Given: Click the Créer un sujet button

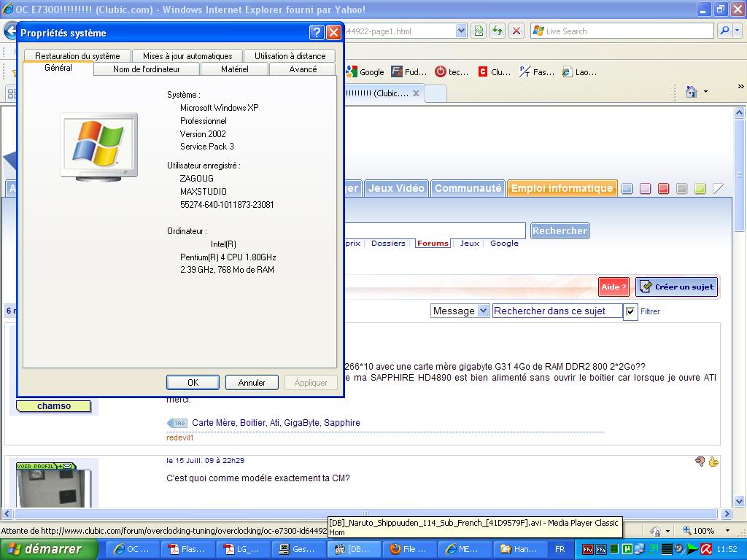Looking at the screenshot, I should [x=676, y=287].
